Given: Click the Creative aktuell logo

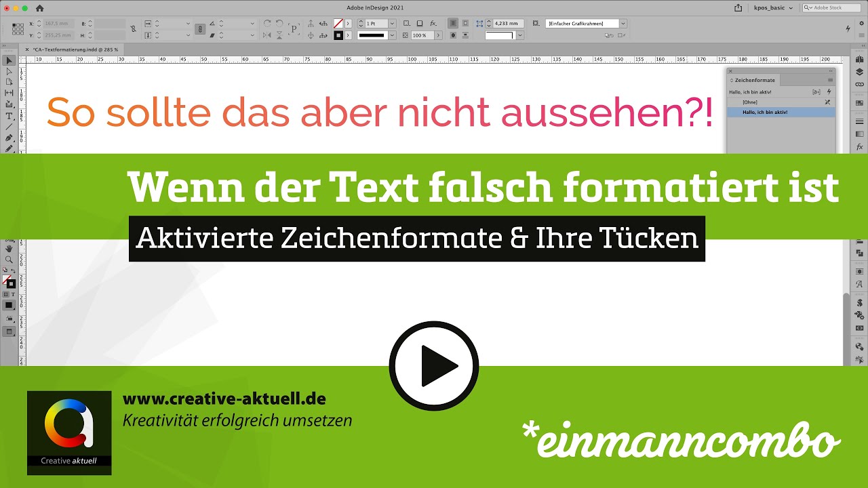Looking at the screenshot, I should 69,432.
